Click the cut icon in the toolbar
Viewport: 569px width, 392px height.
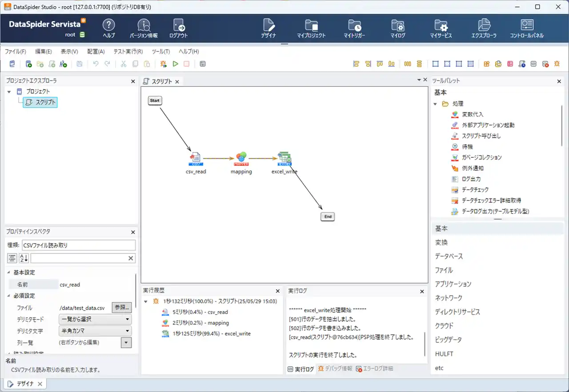click(123, 64)
